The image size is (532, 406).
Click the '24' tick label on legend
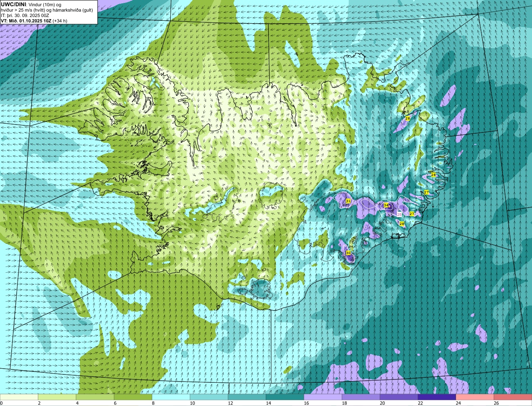coord(458,403)
